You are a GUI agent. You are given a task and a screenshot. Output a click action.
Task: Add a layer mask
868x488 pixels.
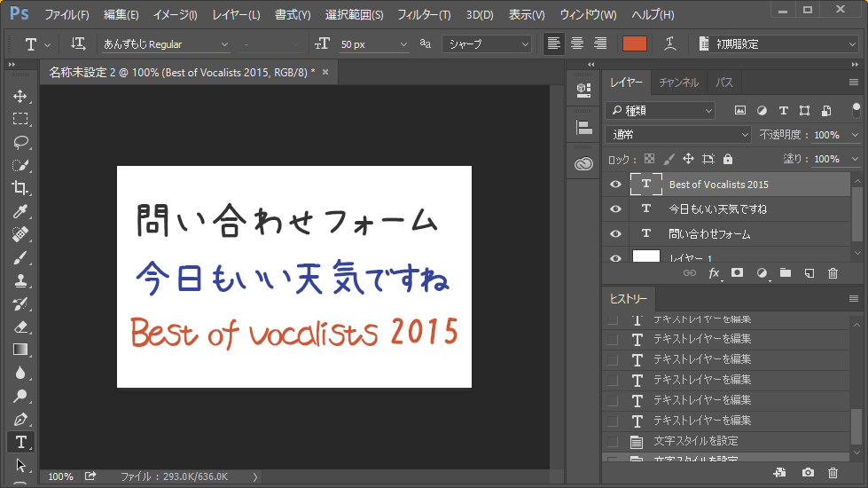(x=737, y=273)
